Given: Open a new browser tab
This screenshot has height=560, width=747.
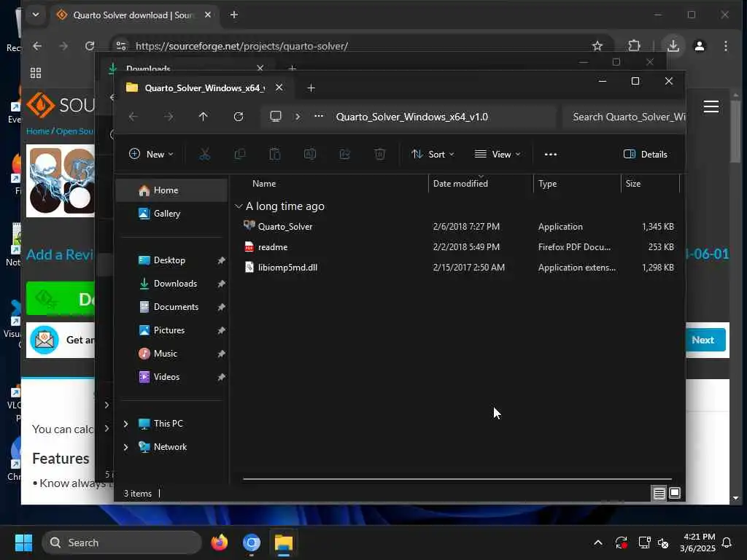Looking at the screenshot, I should coord(234,15).
